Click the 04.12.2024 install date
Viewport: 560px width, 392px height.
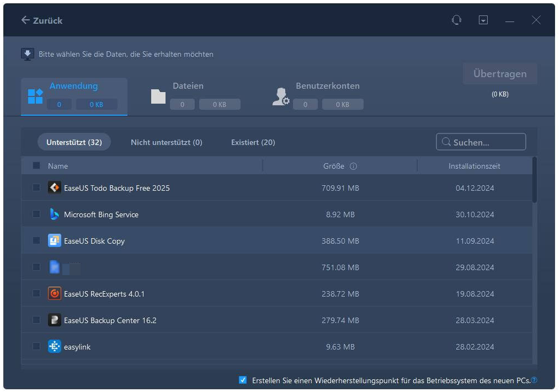(x=474, y=188)
